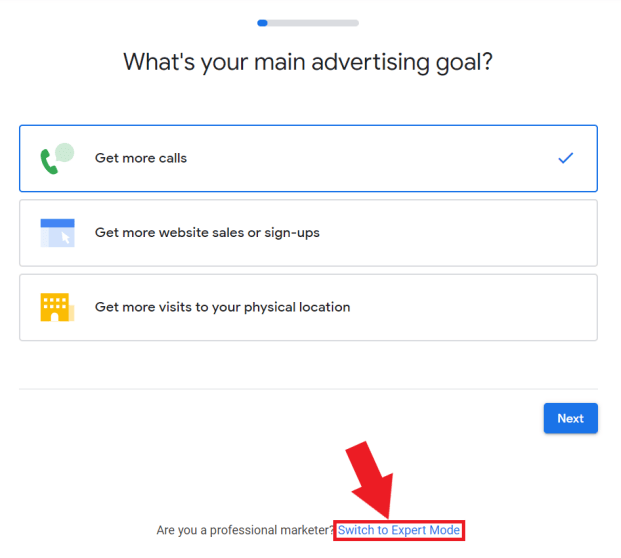Click the pale green bubble beside the phone
This screenshot has height=558, width=621.
65,152
